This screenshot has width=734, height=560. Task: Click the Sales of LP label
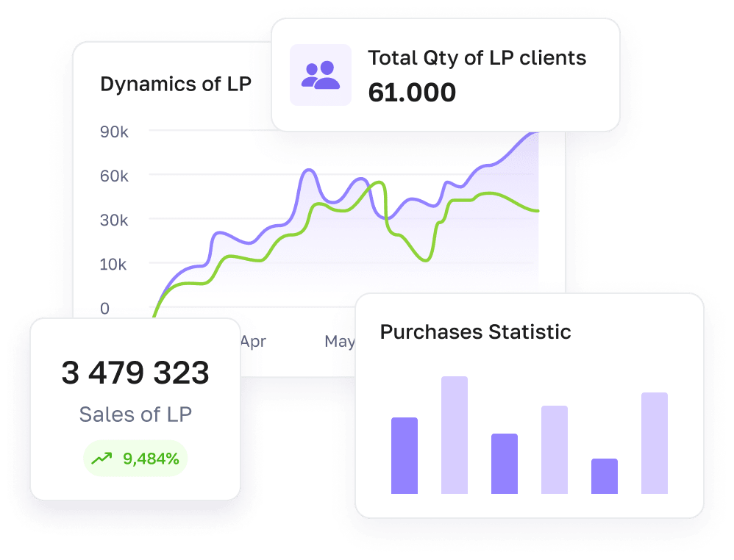click(135, 414)
